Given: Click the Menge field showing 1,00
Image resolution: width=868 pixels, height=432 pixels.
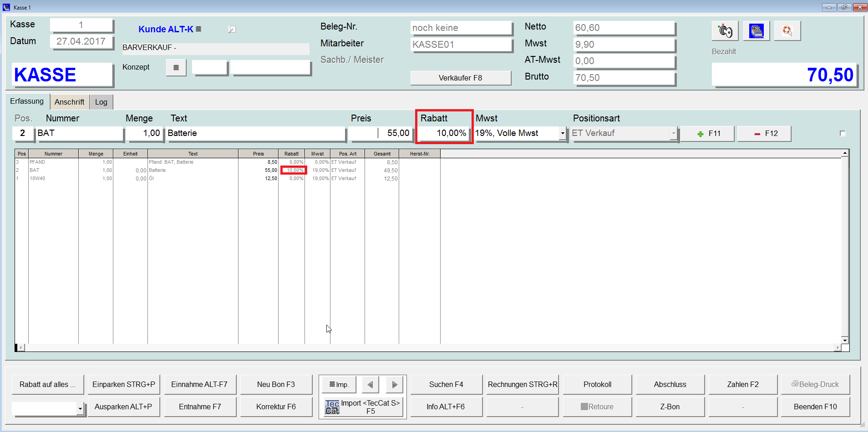Looking at the screenshot, I should click(x=145, y=133).
